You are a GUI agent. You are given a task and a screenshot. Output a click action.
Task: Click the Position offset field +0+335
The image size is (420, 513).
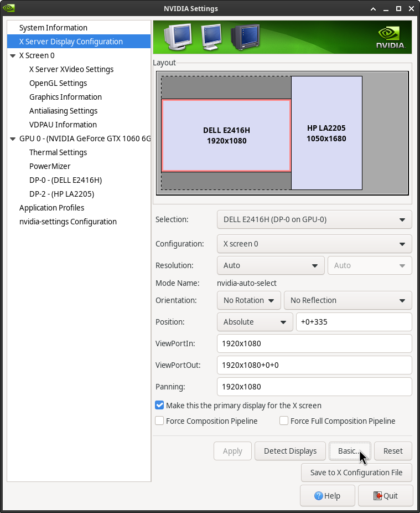point(354,322)
